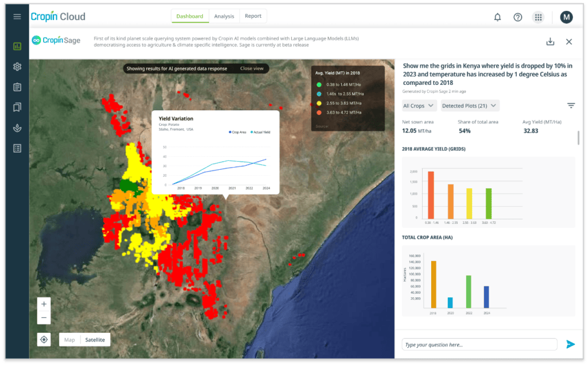Download the CropIn Sage results
The height and width of the screenshot is (365, 588).
[550, 41]
